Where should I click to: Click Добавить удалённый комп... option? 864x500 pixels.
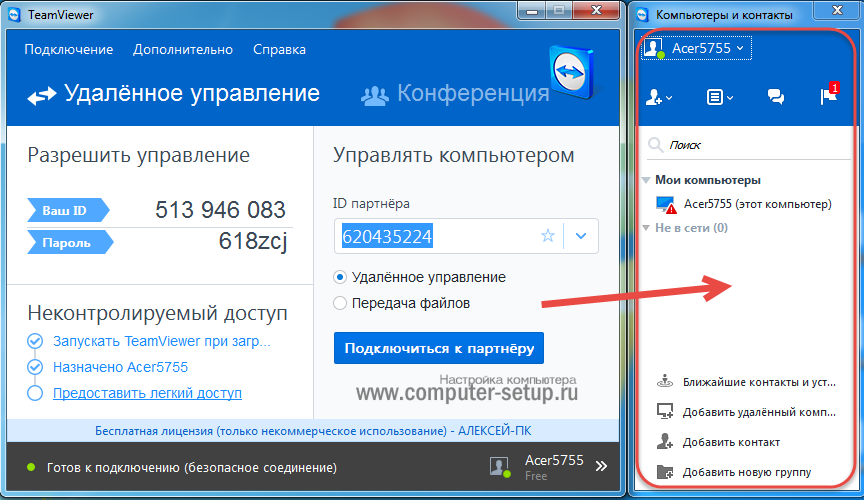[759, 412]
